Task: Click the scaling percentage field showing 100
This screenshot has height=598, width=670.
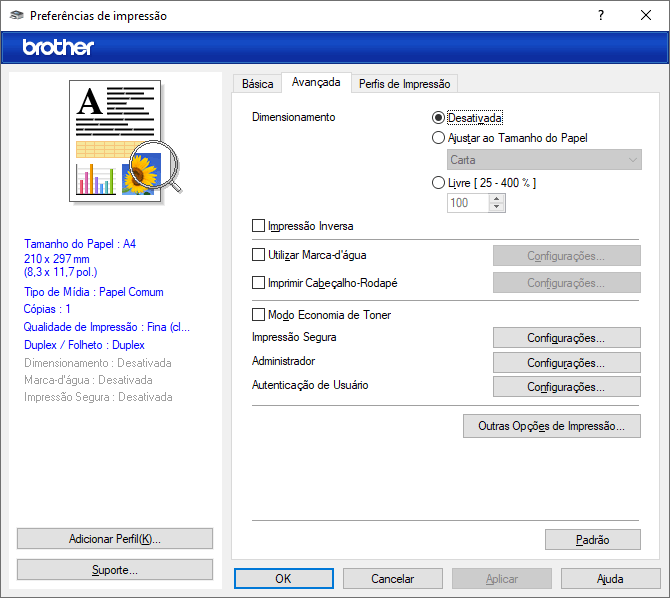Action: [x=468, y=203]
